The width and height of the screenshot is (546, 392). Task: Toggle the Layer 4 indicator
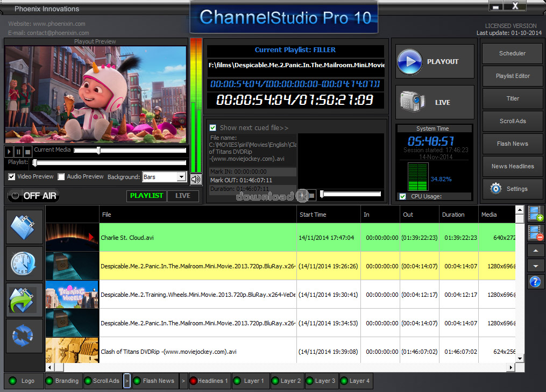[x=344, y=381]
